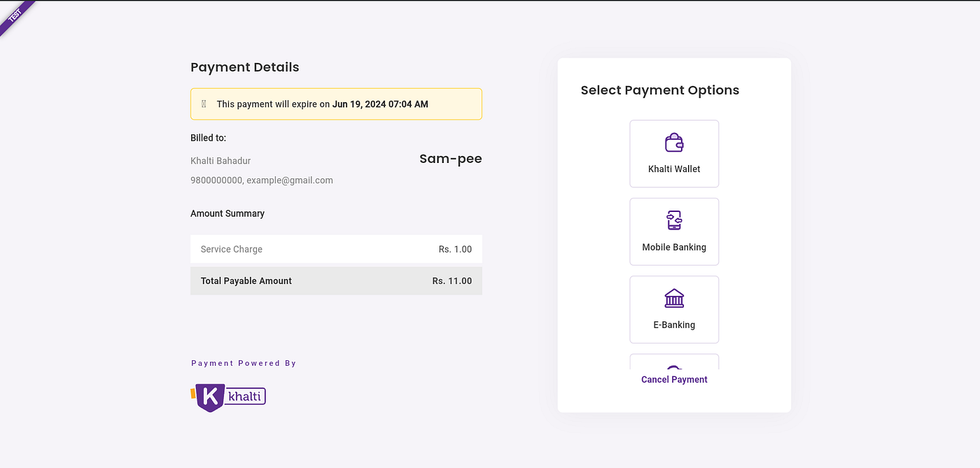Image resolution: width=980 pixels, height=468 pixels.
Task: Click the Payment Details heading
Action: [245, 67]
